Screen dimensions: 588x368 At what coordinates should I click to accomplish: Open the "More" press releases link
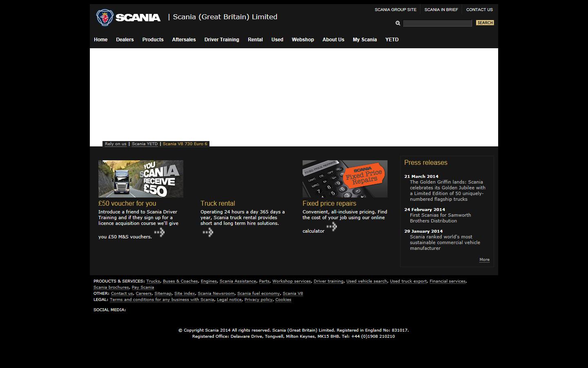(x=484, y=259)
